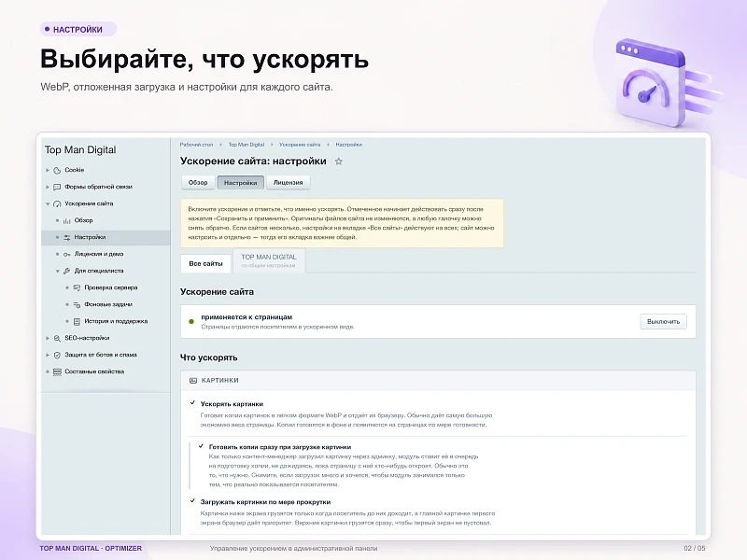
Task: Click the Top Man Digital sidebar heading
Action: point(80,150)
